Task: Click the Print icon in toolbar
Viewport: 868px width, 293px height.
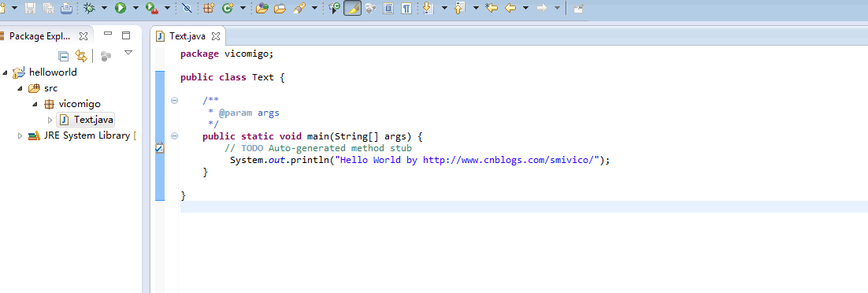Action: click(66, 8)
